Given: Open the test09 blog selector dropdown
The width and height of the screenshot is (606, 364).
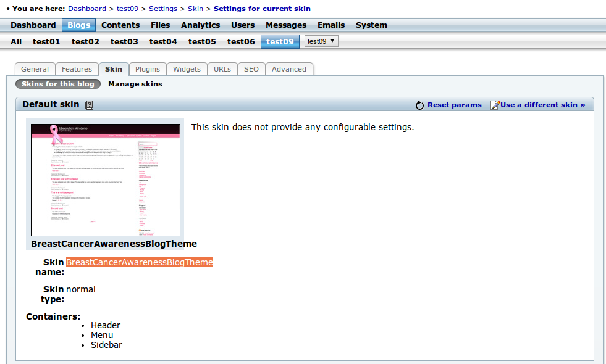Looking at the screenshot, I should 321,41.
